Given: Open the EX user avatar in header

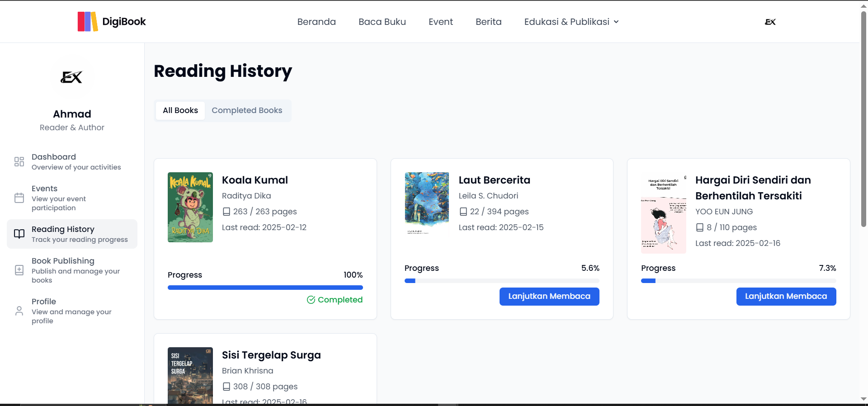Looking at the screenshot, I should [x=770, y=22].
